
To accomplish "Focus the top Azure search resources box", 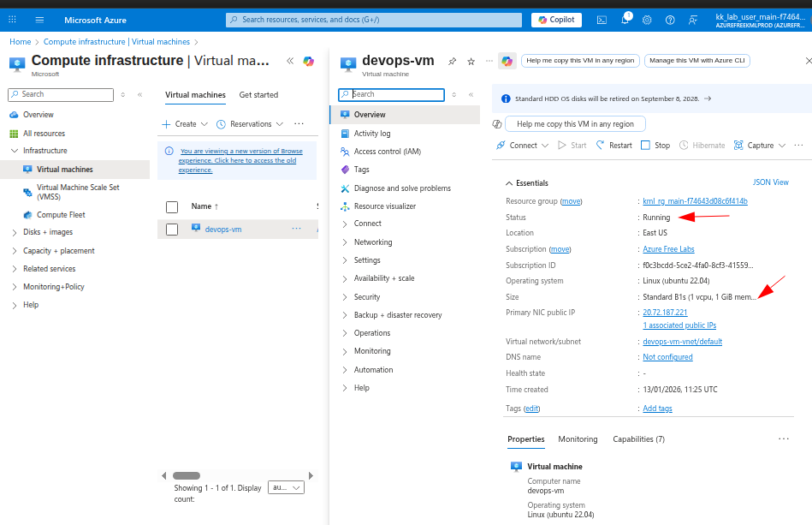I will (374, 20).
